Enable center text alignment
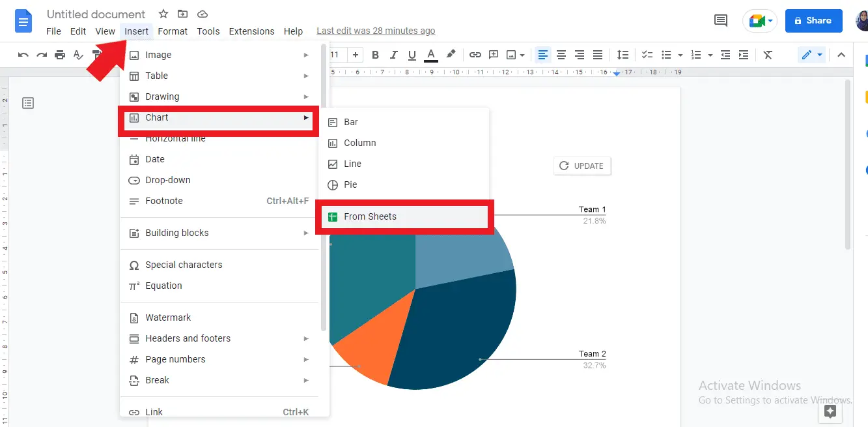Viewport: 868px width, 427px height. [561, 55]
